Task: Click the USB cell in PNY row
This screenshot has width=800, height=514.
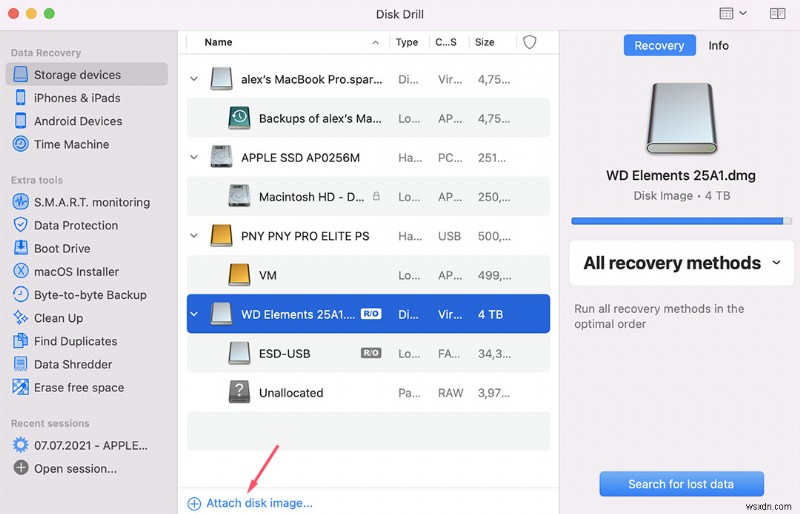Action: point(449,236)
